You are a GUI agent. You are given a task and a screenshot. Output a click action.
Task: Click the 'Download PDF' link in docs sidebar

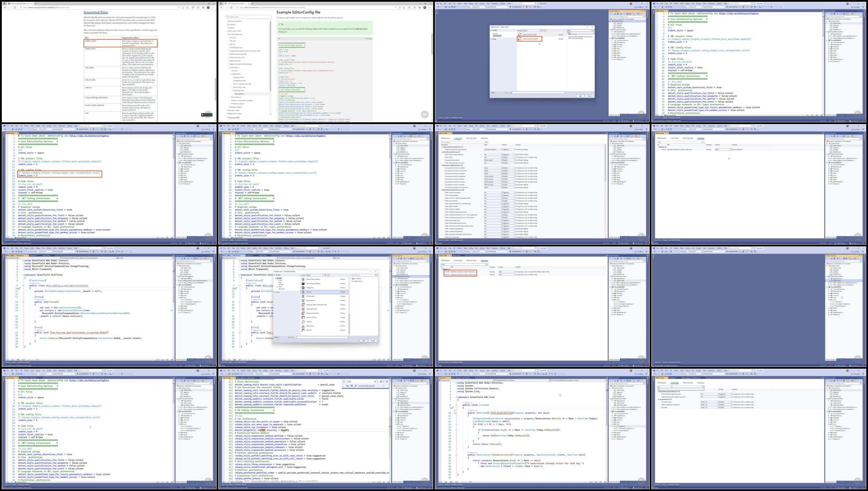click(234, 118)
